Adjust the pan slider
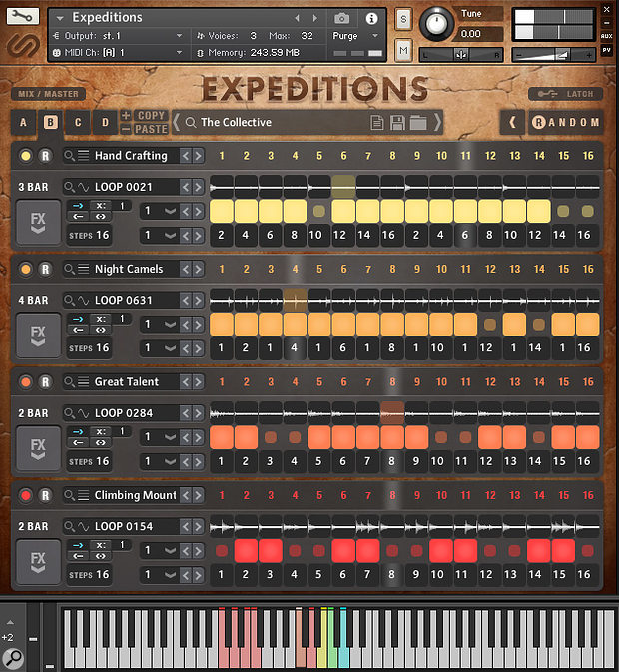This screenshot has height=672, width=619. pyautogui.click(x=461, y=55)
